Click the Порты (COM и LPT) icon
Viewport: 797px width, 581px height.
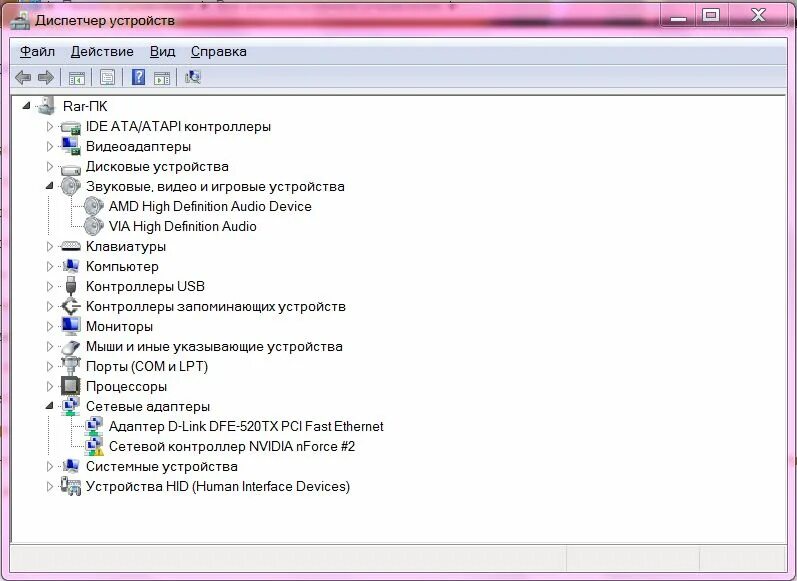71,366
